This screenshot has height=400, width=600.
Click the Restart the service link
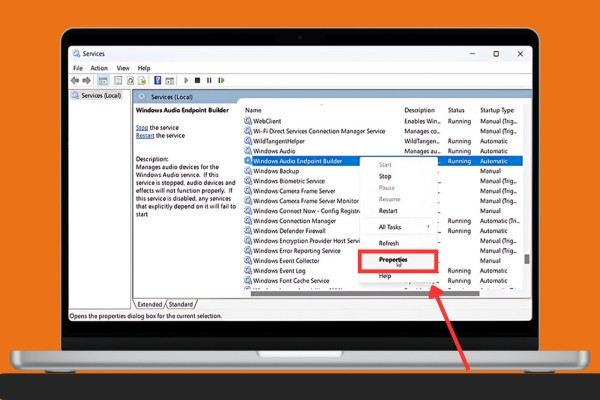[145, 136]
